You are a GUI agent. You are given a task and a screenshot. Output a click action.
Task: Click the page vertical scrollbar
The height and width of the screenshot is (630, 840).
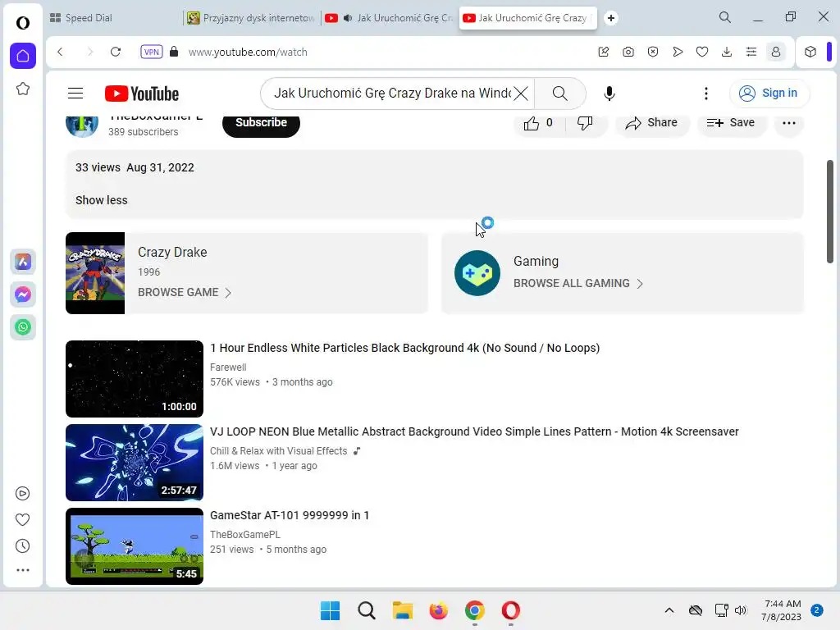pyautogui.click(x=830, y=211)
